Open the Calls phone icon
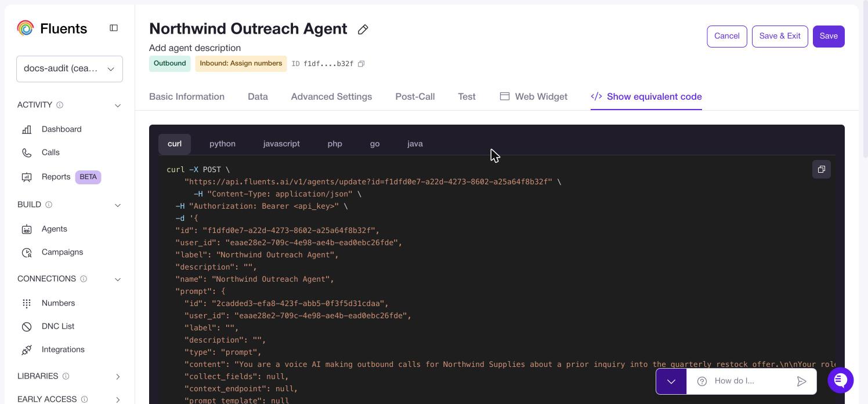 pos(27,152)
